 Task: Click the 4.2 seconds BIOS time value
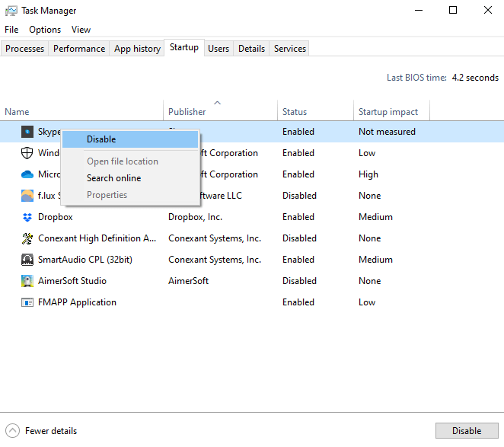tap(475, 78)
